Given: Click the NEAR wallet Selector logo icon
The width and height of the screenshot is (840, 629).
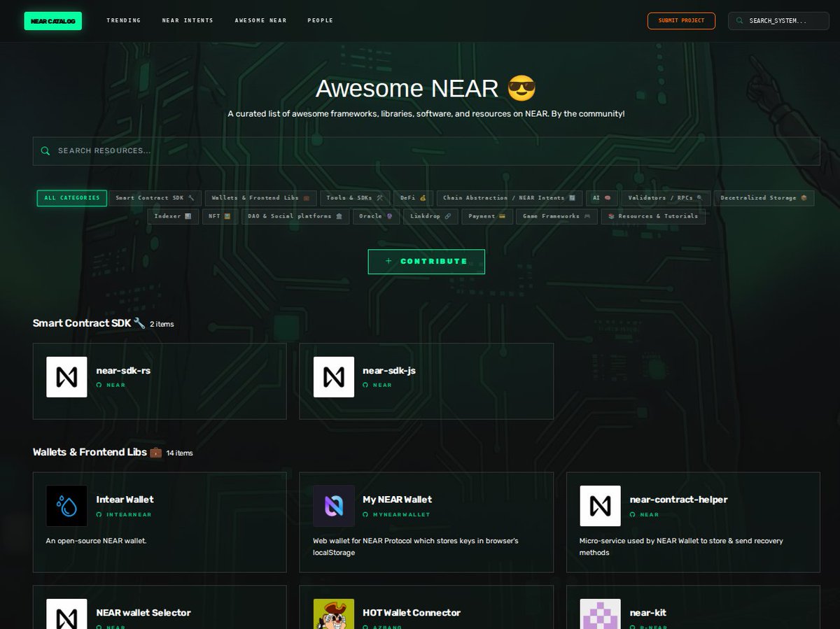Looking at the screenshot, I should 66,614.
